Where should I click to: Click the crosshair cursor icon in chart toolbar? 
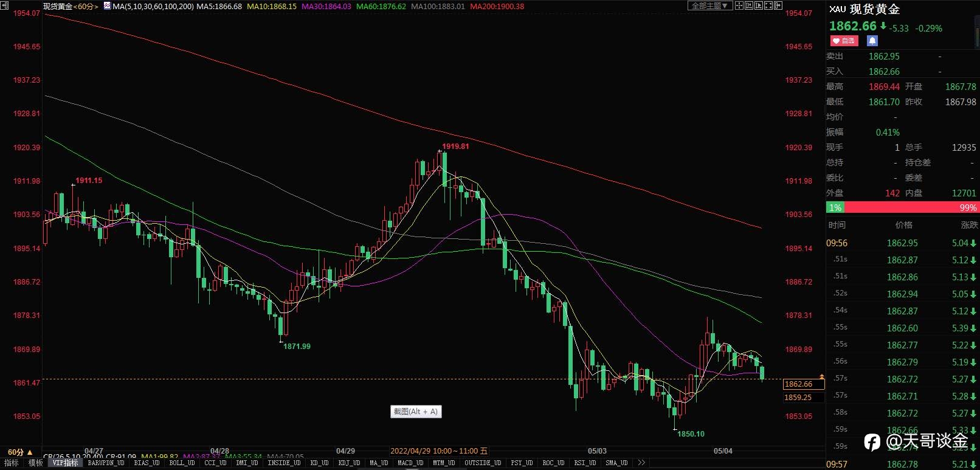pos(739,5)
